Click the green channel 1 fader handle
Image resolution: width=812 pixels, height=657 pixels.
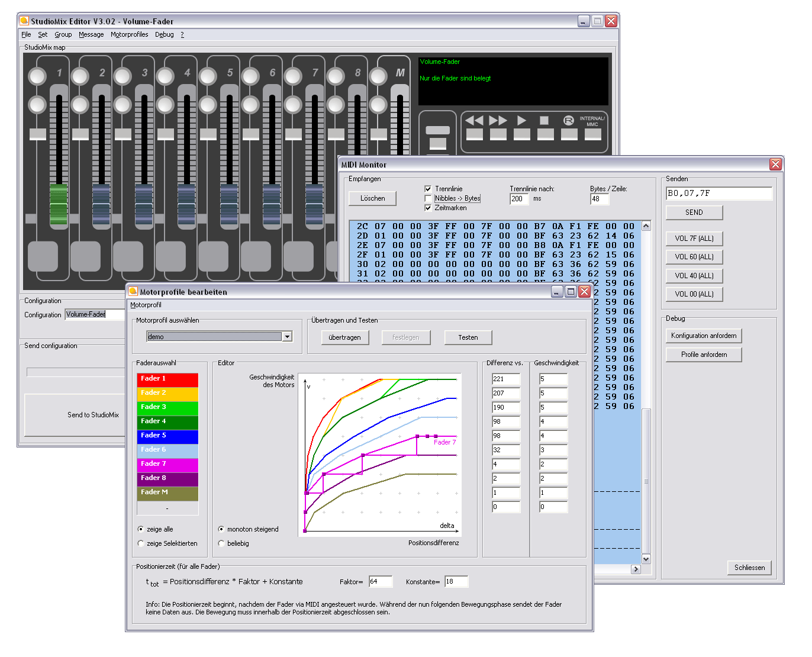coord(59,205)
